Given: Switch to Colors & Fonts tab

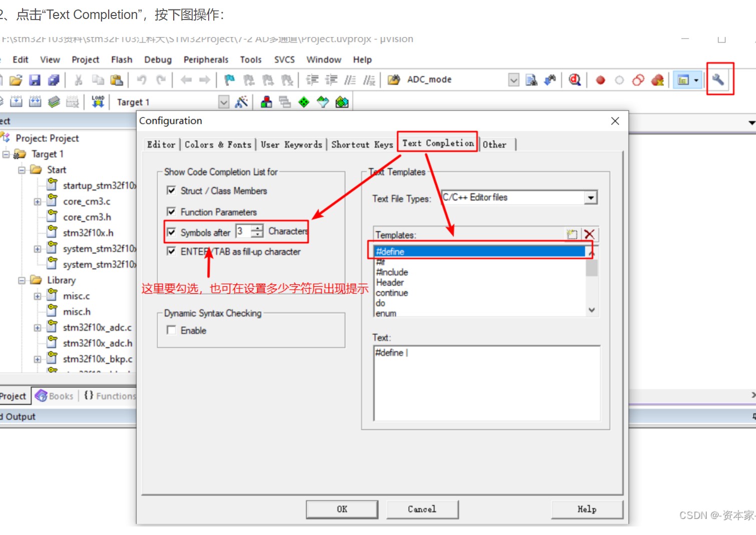Looking at the screenshot, I should [x=218, y=145].
